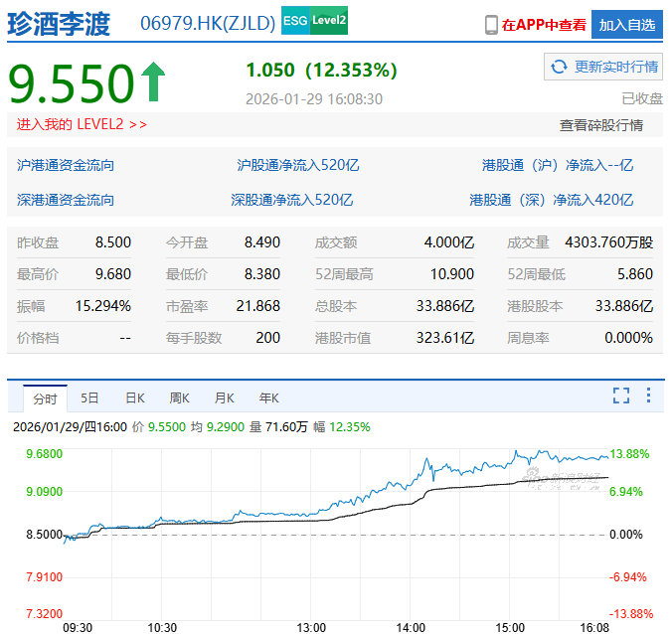This screenshot has height=634, width=672.
Task: Click 52周最低 value 5.860
Action: pyautogui.click(x=635, y=274)
